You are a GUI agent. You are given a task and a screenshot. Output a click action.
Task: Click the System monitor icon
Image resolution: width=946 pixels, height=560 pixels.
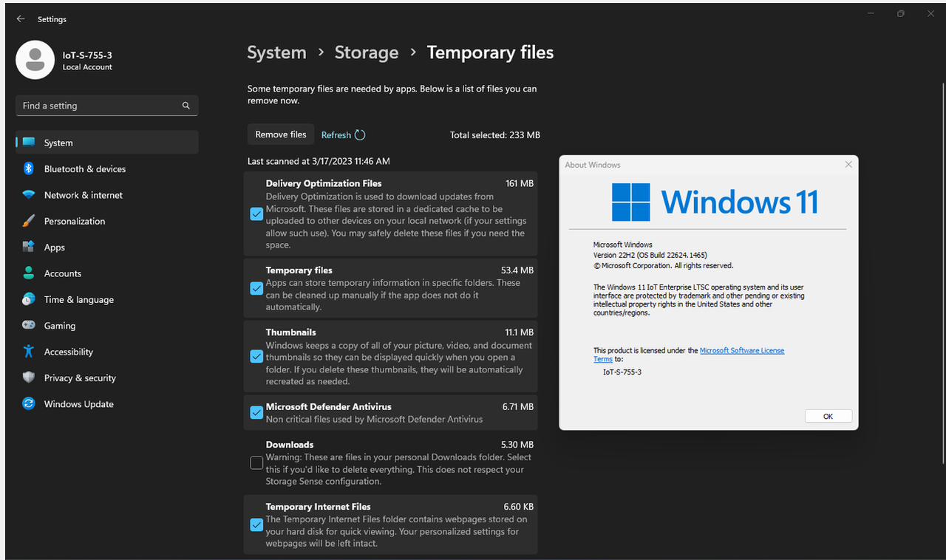tap(29, 143)
